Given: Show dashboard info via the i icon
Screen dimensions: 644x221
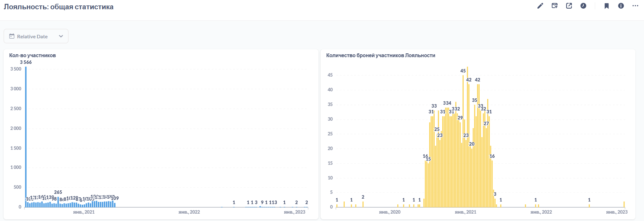Looking at the screenshot, I should click(x=621, y=6).
